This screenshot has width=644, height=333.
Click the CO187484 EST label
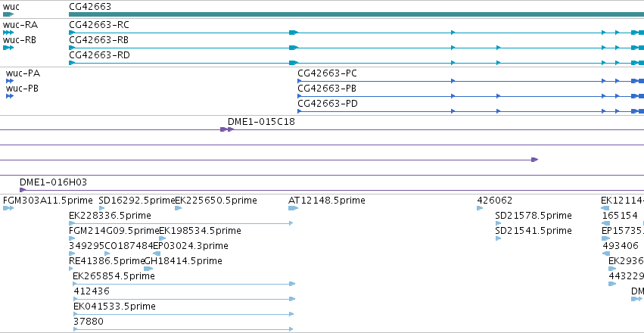coord(129,246)
